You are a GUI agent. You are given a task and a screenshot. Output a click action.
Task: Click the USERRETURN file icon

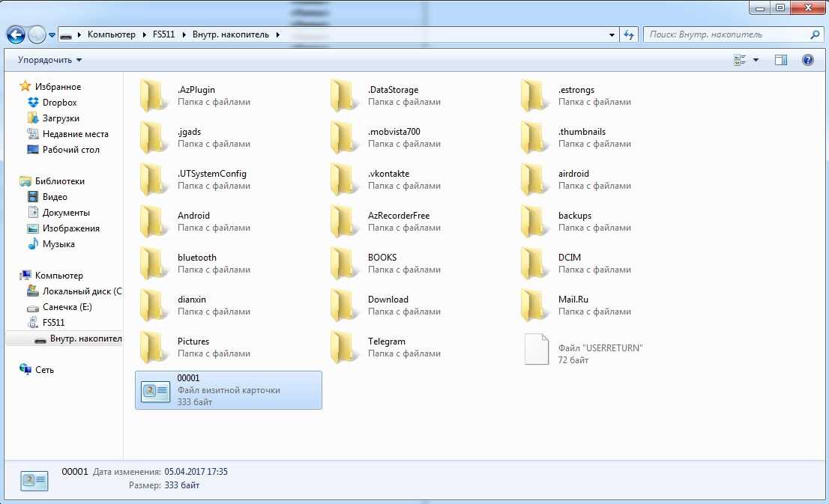[537, 349]
